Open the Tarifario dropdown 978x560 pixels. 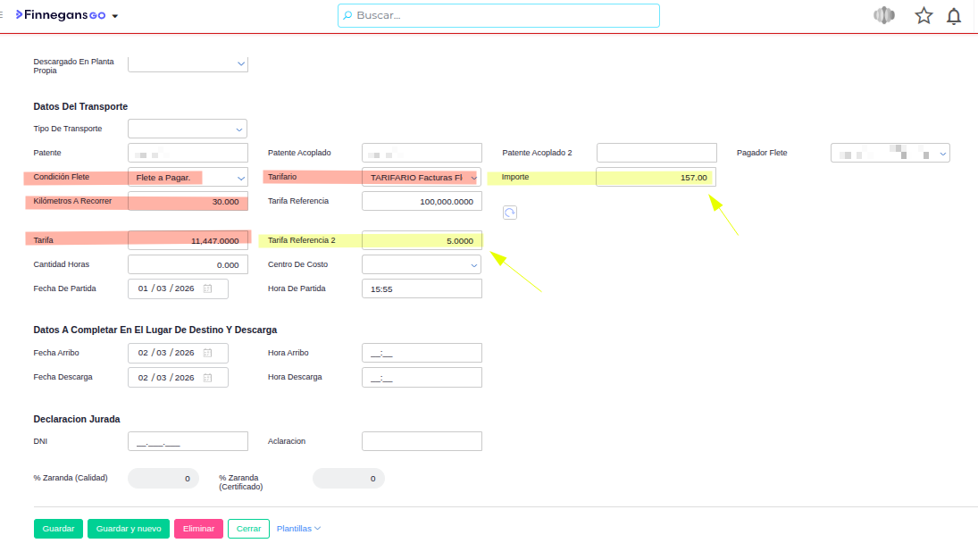click(x=473, y=178)
